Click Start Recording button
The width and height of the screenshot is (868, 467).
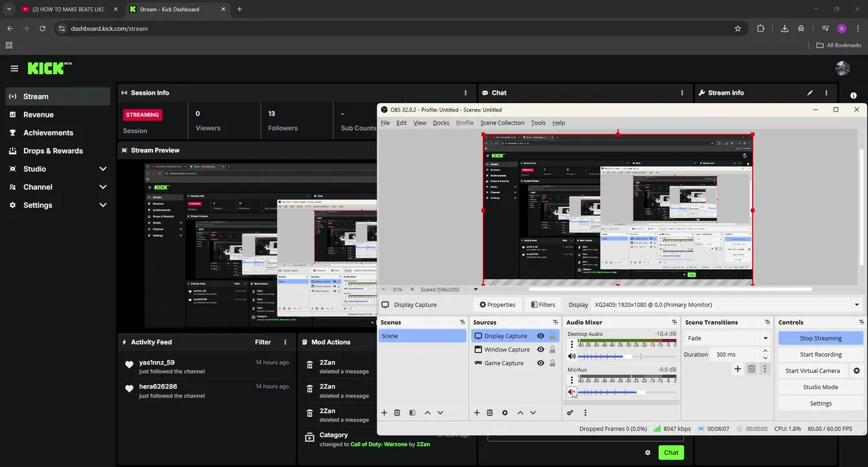[821, 354]
